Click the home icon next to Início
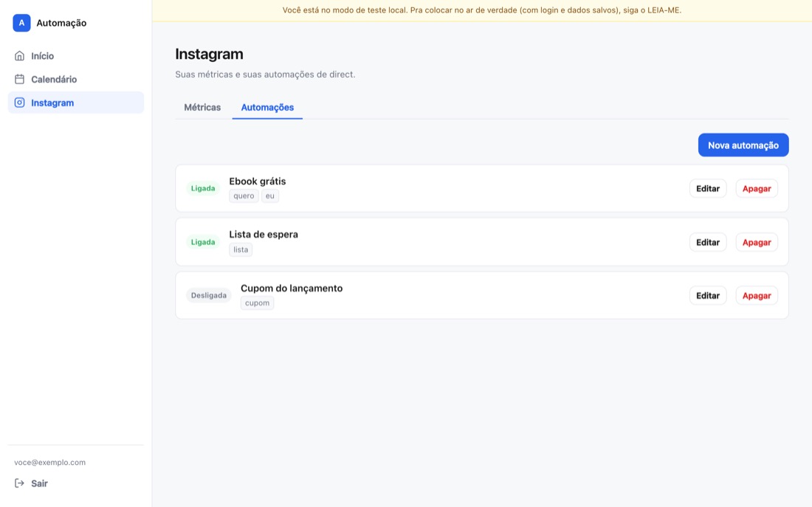 point(19,56)
